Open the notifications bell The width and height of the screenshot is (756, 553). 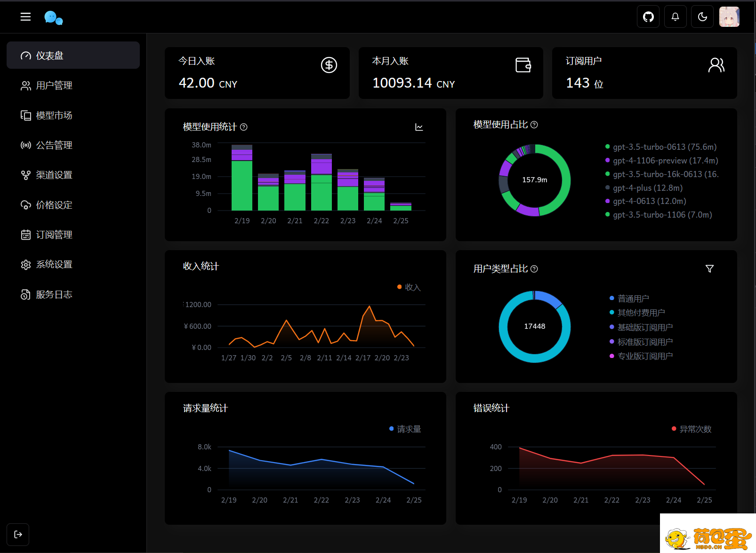pos(675,17)
